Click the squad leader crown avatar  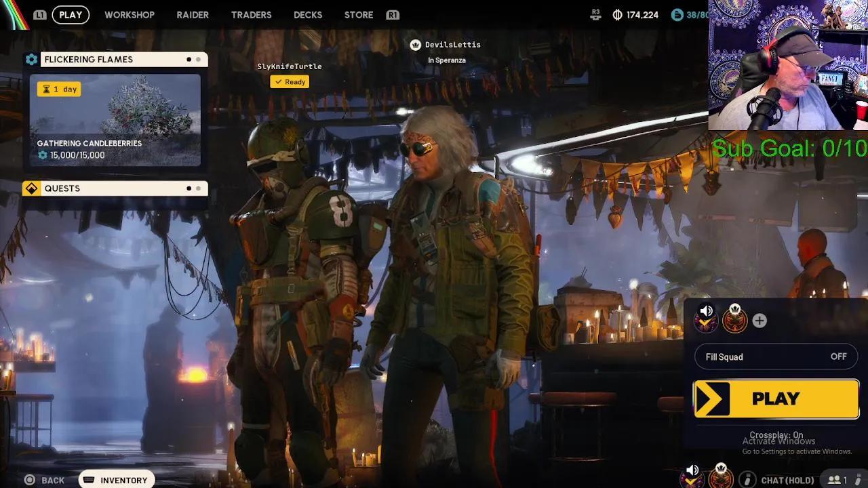pyautogui.click(x=734, y=320)
